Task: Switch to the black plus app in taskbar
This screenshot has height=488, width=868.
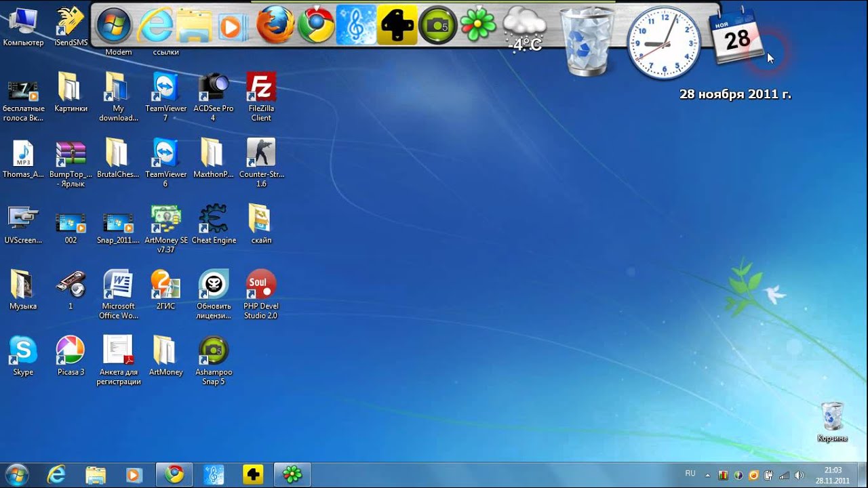Action: (x=253, y=474)
